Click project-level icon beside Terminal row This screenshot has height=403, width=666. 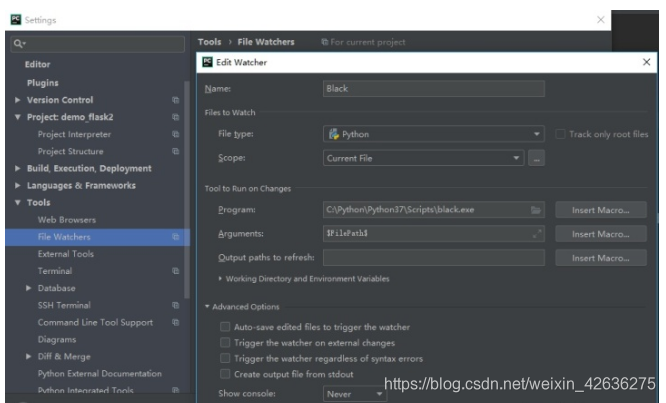click(175, 271)
